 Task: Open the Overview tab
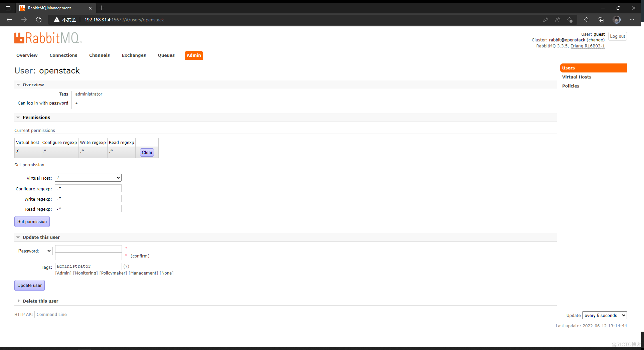(x=27, y=55)
